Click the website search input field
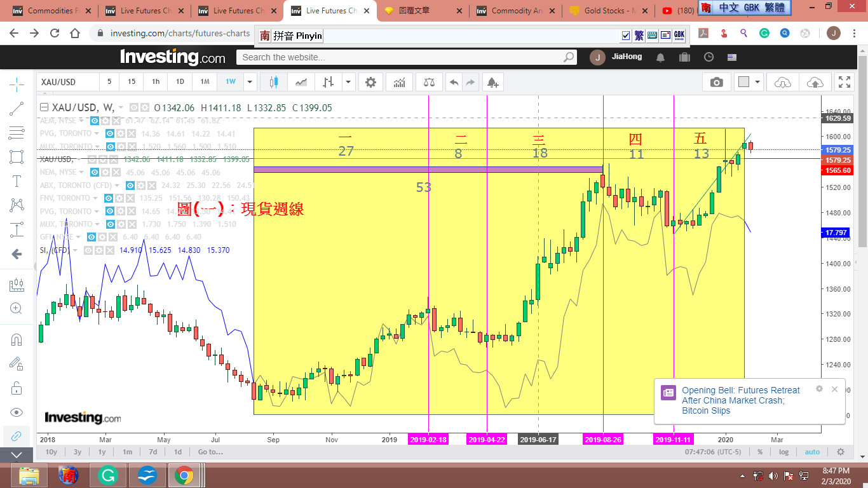This screenshot has height=488, width=868. pyautogui.click(x=400, y=57)
